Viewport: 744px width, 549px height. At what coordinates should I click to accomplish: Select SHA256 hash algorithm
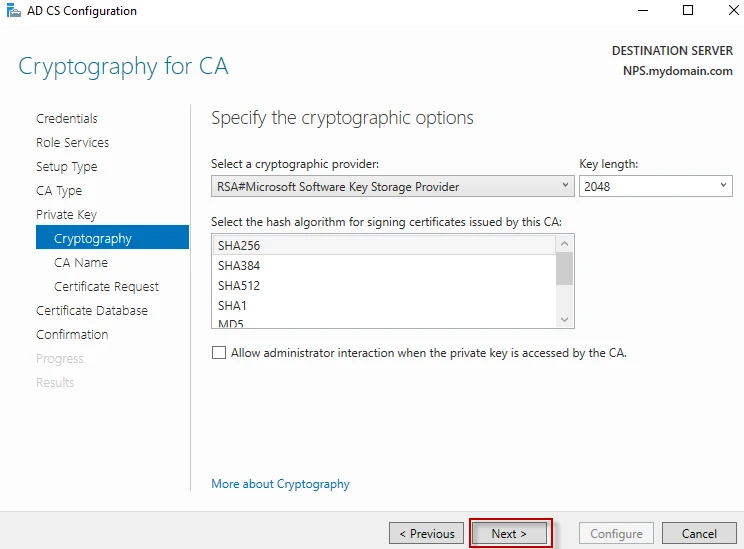[x=240, y=245]
